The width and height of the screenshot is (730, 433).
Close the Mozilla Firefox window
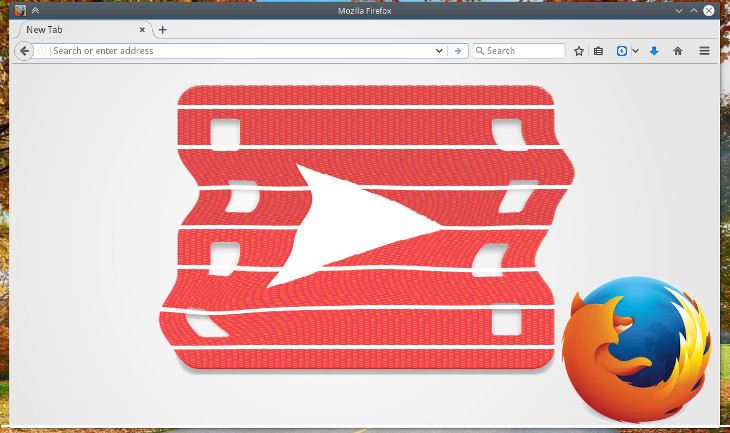[x=709, y=10]
